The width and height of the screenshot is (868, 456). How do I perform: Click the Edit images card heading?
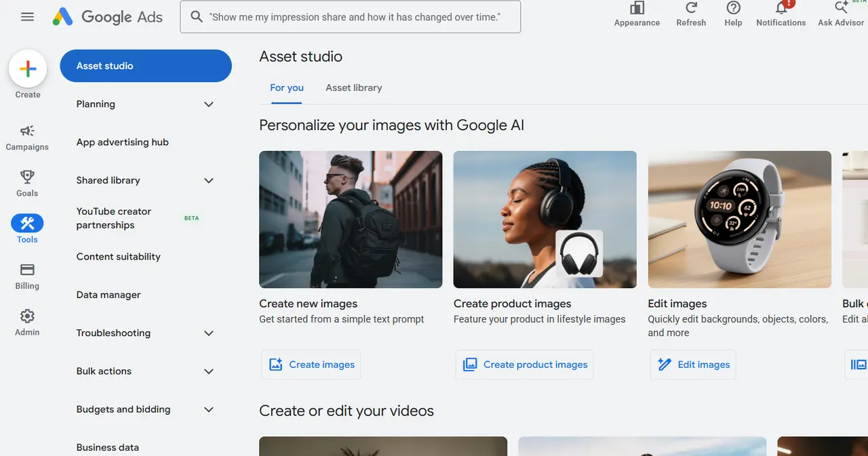coord(677,304)
